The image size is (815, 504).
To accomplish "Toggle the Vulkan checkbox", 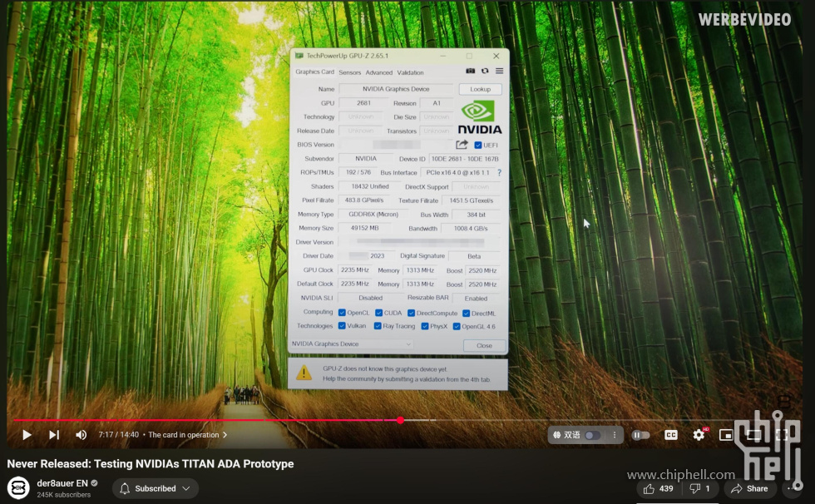I will [x=342, y=326].
